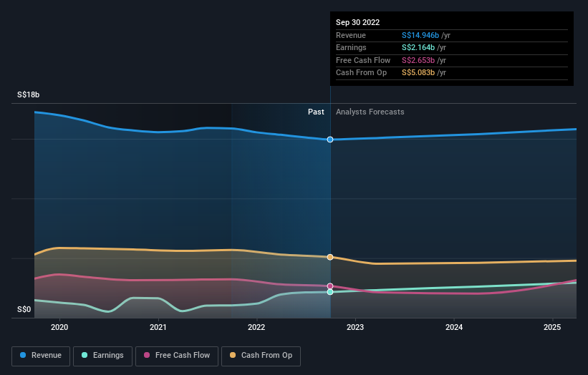Click the S$14.946b revenue value in tooltip
Viewport: 588px width, 375px height.
coord(420,35)
